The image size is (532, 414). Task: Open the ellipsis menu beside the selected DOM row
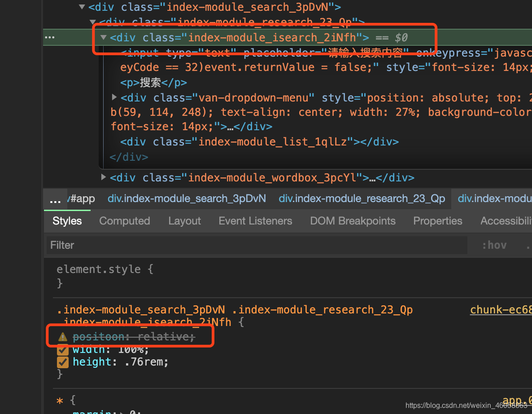(x=49, y=37)
